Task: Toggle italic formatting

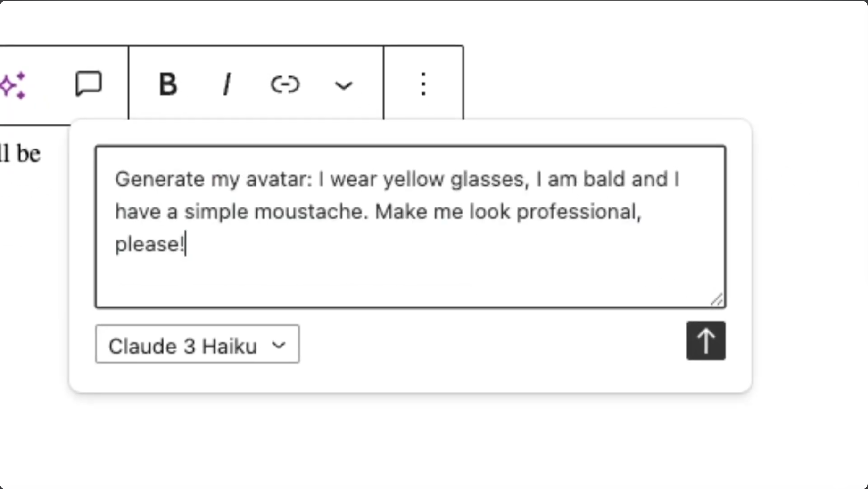Action: coord(227,85)
